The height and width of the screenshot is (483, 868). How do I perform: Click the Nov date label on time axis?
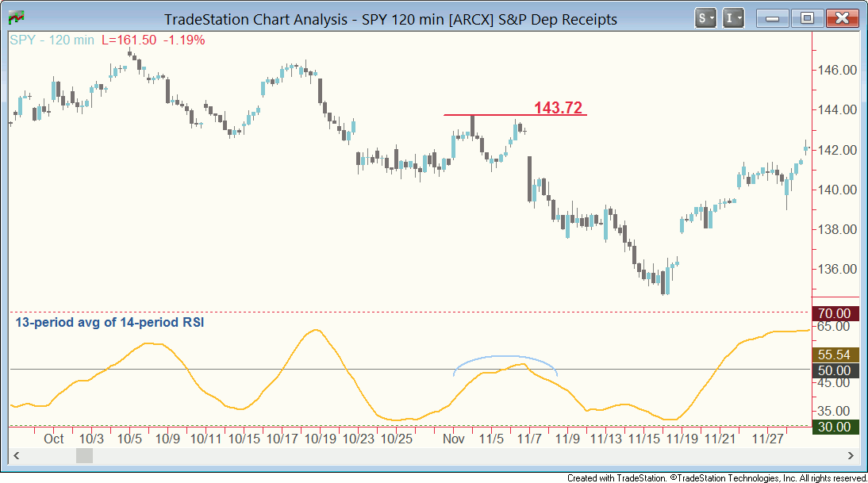pyautogui.click(x=453, y=438)
